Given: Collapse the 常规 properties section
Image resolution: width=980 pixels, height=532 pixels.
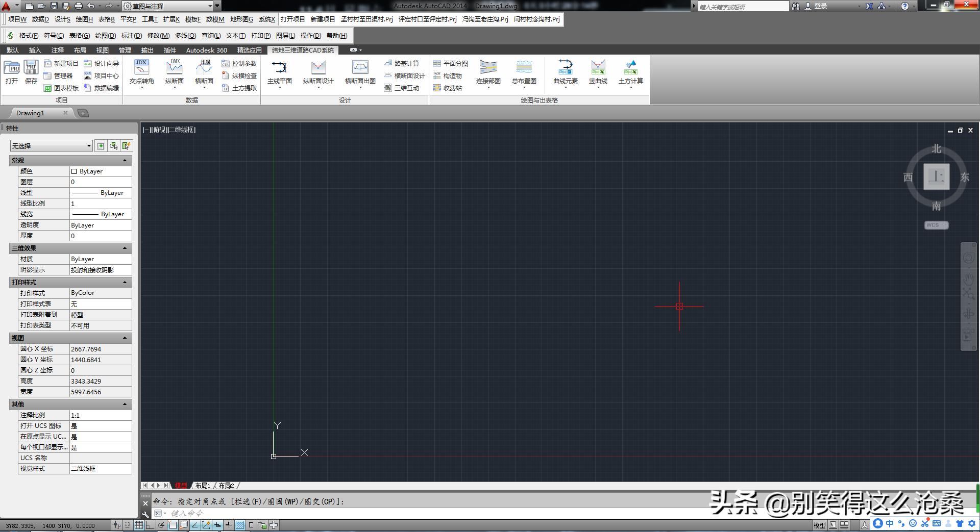Looking at the screenshot, I should [x=125, y=161].
